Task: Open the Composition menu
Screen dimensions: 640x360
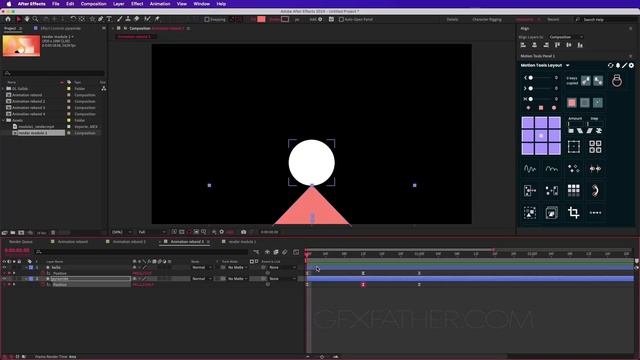Action: [93, 4]
